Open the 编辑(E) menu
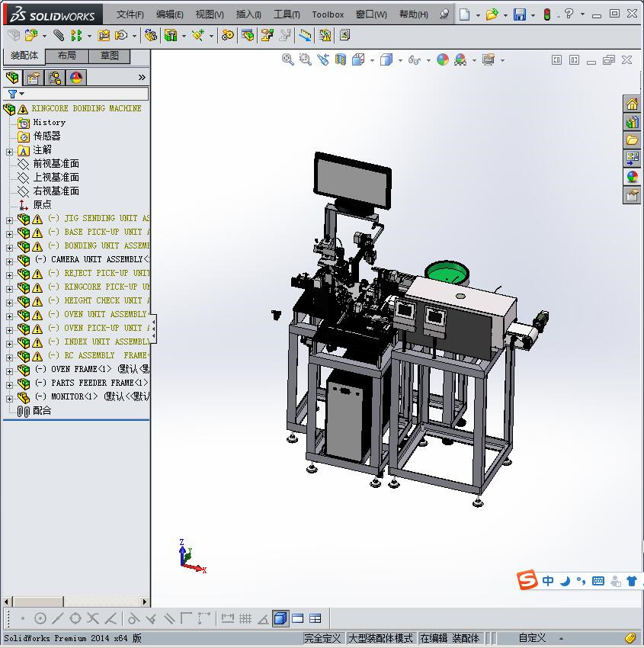Screen dimensions: 644x648 [170, 14]
